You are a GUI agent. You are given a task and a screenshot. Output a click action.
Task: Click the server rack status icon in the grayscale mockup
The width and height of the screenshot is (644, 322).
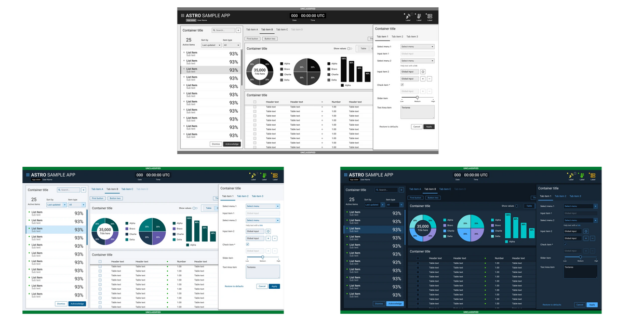coord(430,16)
